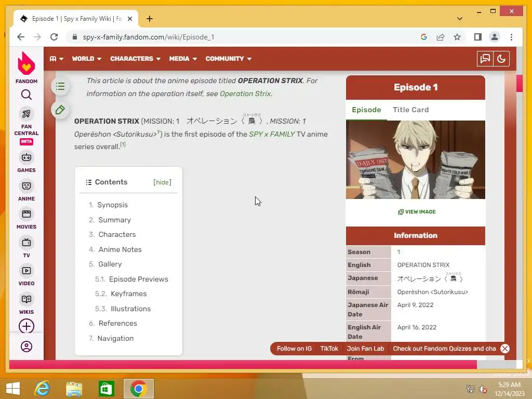Expand the MEDIA dropdown menu

183,59
